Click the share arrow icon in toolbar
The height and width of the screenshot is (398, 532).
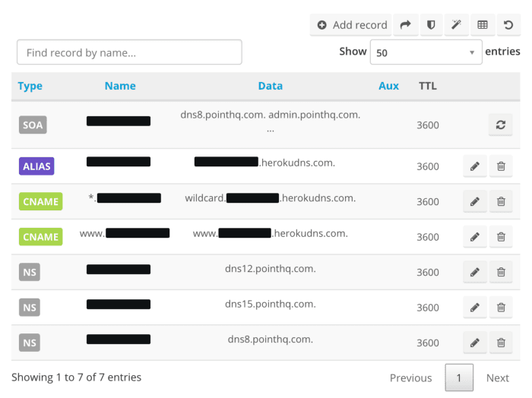[405, 25]
